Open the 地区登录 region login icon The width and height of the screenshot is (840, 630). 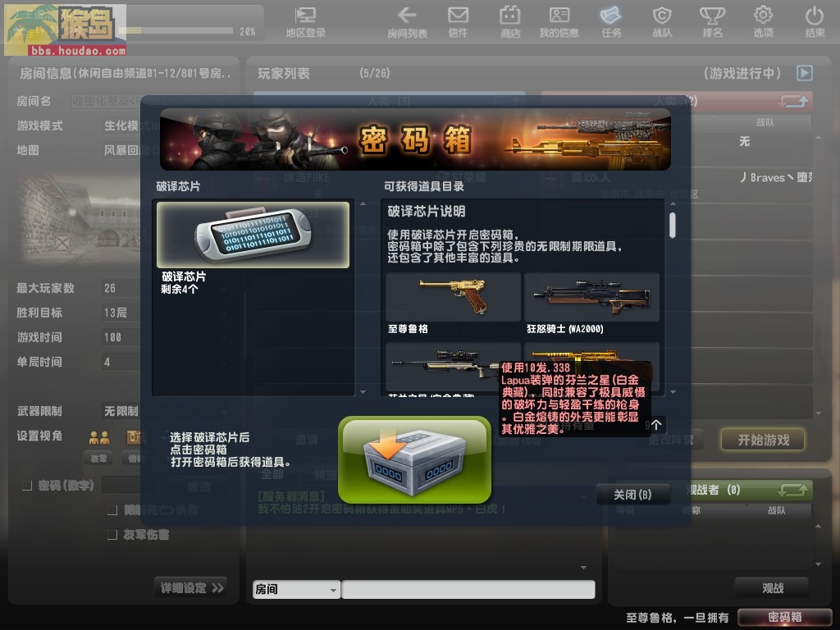(305, 22)
